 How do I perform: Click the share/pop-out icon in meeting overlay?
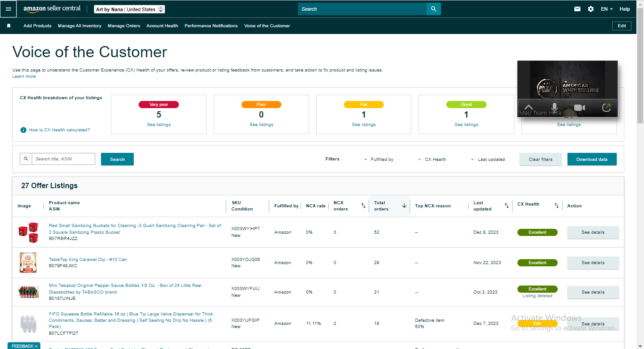point(606,108)
